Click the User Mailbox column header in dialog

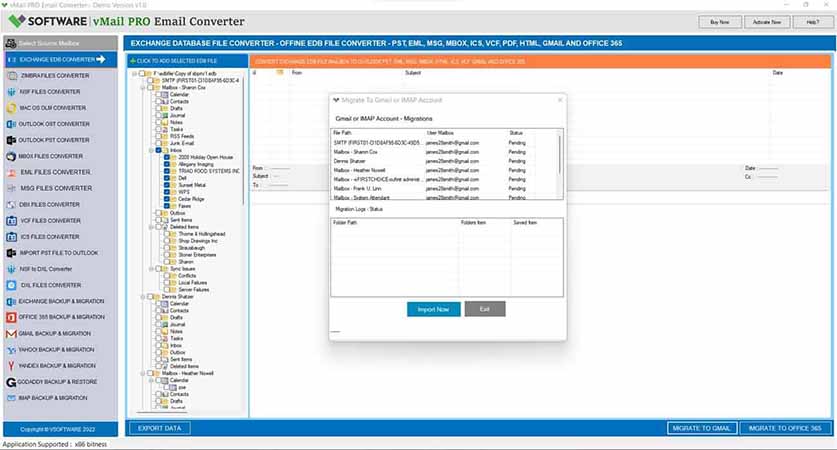pos(440,133)
